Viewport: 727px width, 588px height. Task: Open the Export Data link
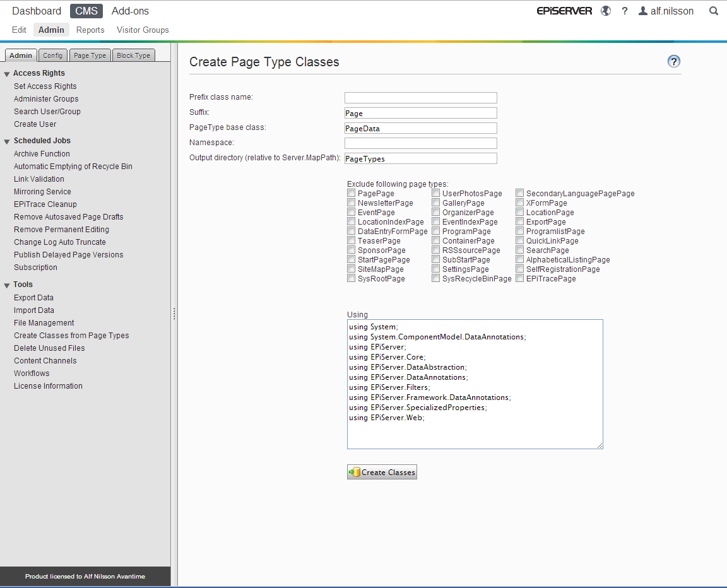pos(33,298)
